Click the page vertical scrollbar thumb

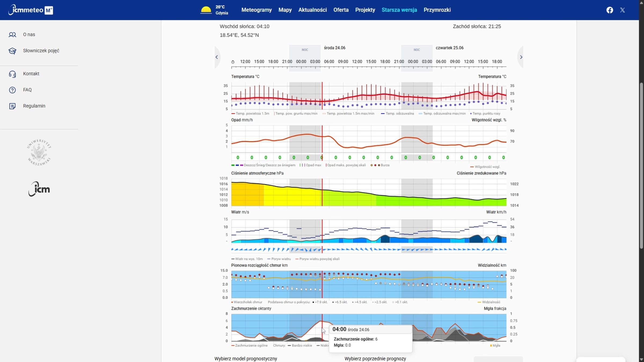[x=641, y=166]
